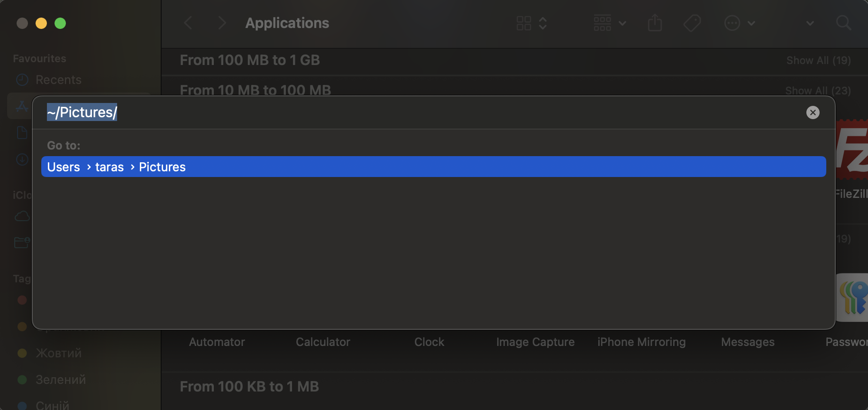This screenshot has width=868, height=410.
Task: Show all 19 items from 100 MB to 1 GB
Action: [x=818, y=60]
